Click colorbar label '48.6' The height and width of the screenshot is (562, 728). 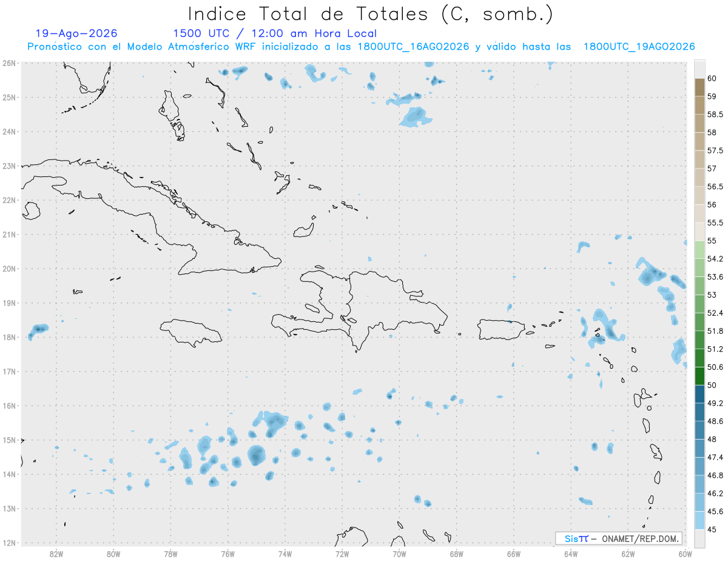pyautogui.click(x=715, y=421)
